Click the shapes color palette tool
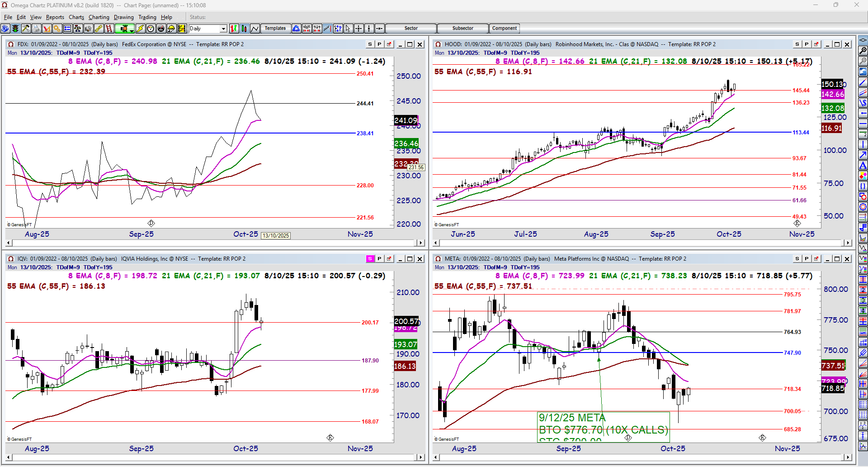Screen dimensions: 868x467 pyautogui.click(x=863, y=176)
